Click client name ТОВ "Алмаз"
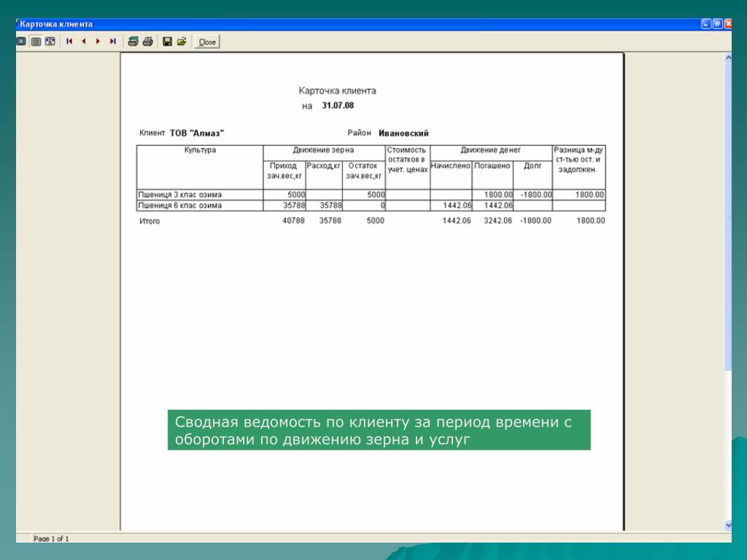747x560 pixels. pyautogui.click(x=197, y=133)
